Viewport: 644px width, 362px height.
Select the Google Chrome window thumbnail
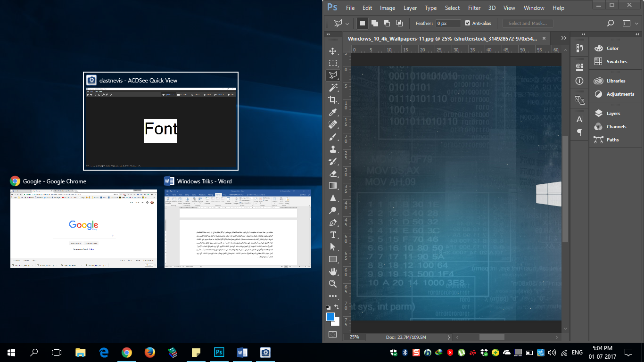[x=83, y=229]
